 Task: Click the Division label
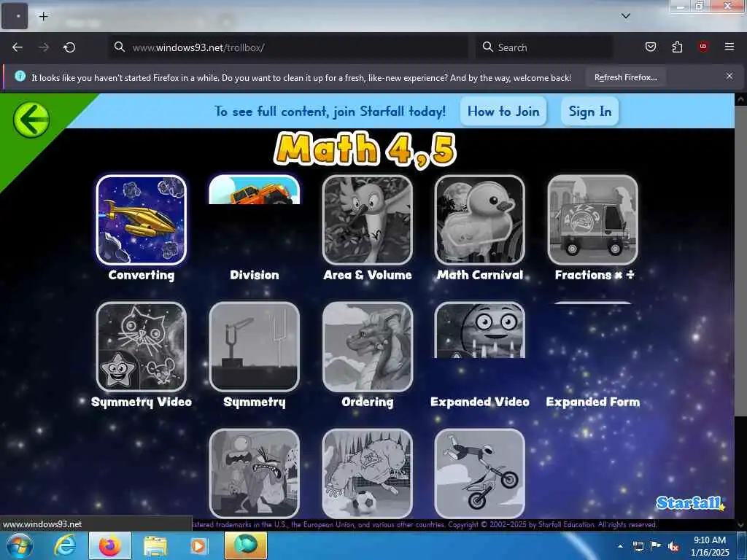click(x=255, y=275)
